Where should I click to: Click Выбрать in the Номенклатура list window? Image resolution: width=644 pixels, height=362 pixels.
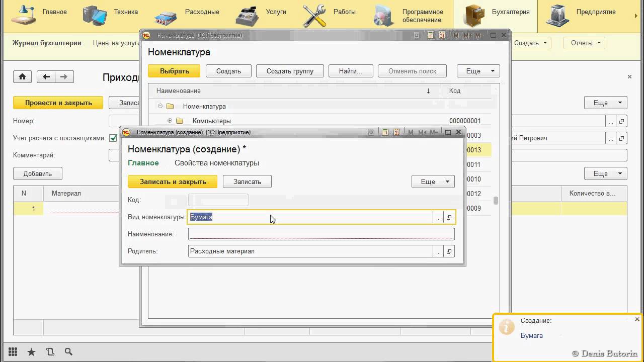click(x=174, y=71)
